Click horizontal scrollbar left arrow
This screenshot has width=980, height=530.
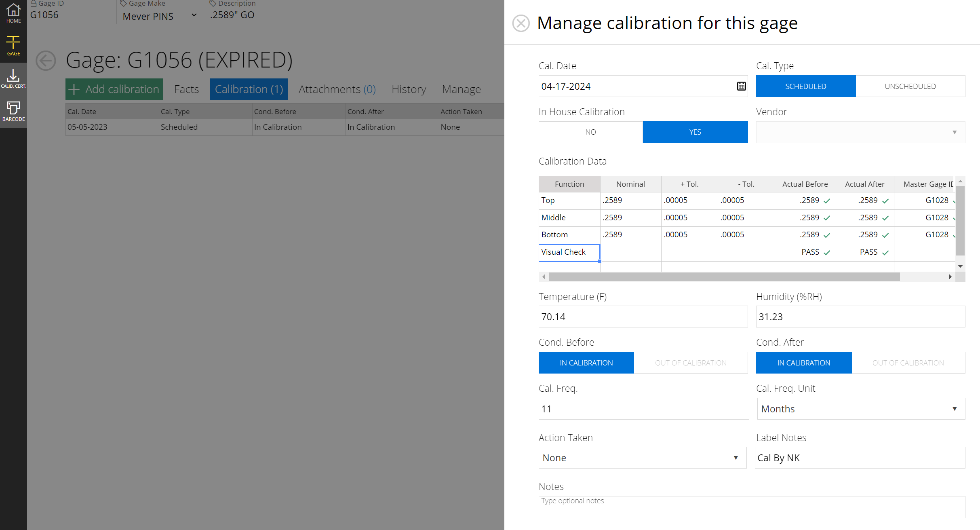544,277
